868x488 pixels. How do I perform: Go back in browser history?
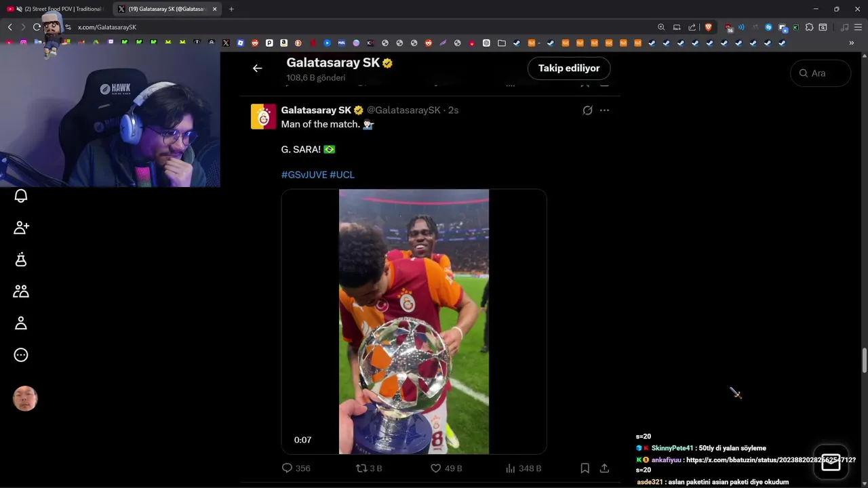[9, 27]
